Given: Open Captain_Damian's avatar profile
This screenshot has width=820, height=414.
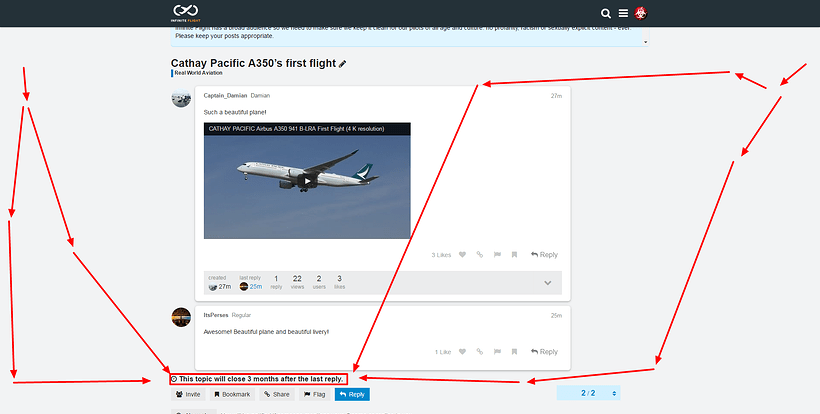Looking at the screenshot, I should point(181,98).
